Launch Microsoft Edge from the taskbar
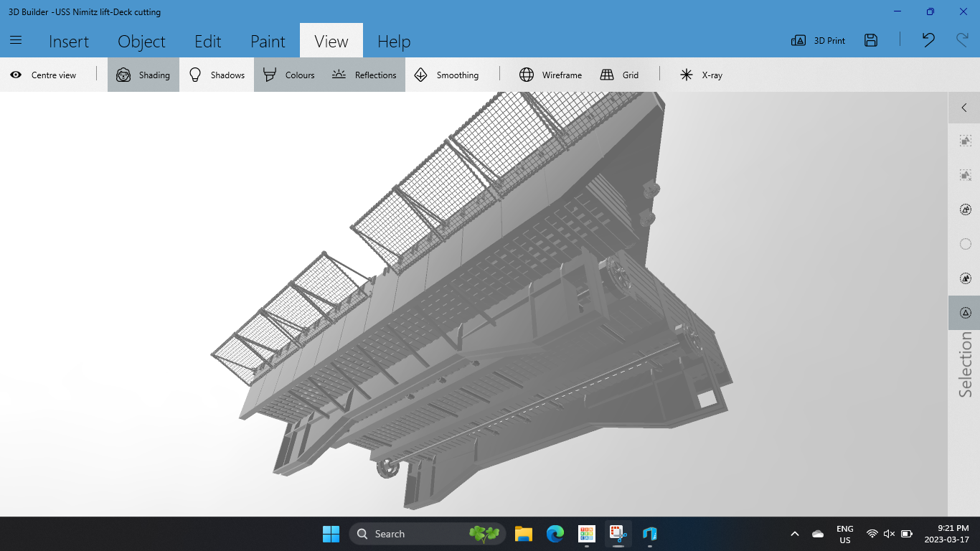 (x=555, y=534)
